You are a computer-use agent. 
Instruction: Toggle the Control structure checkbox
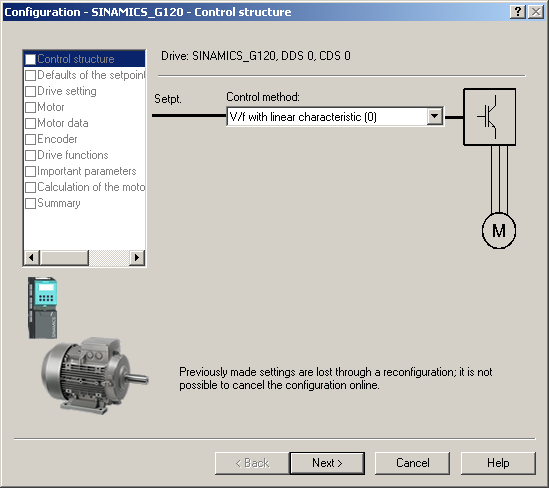[30, 59]
